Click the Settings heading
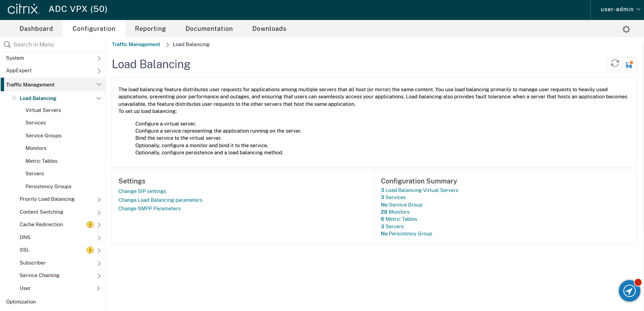 132,181
